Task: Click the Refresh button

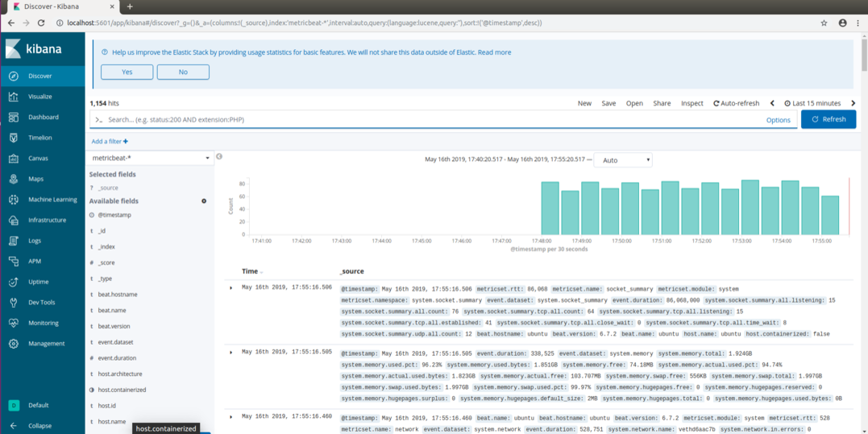Action: pyautogui.click(x=829, y=119)
